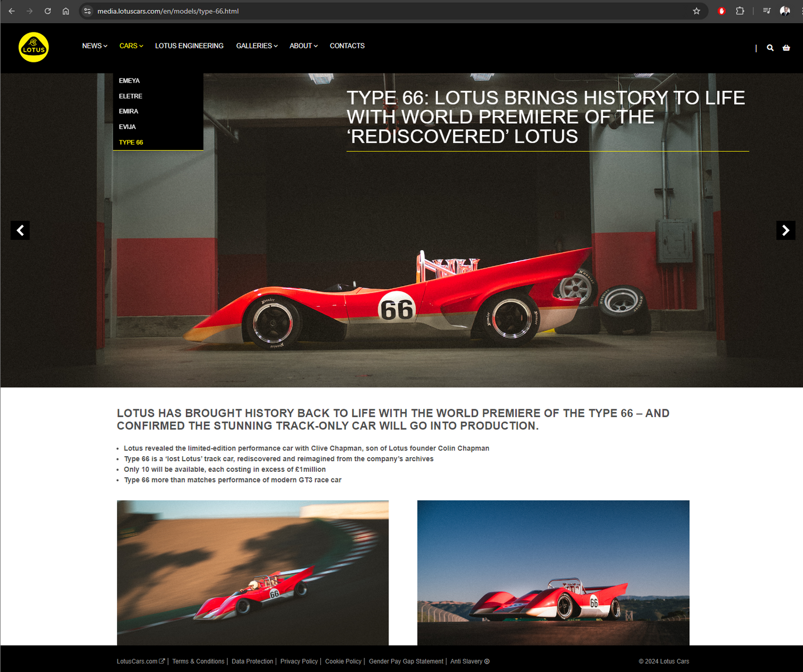This screenshot has width=803, height=672.
Task: Click the browser forward arrow
Action: (30, 11)
